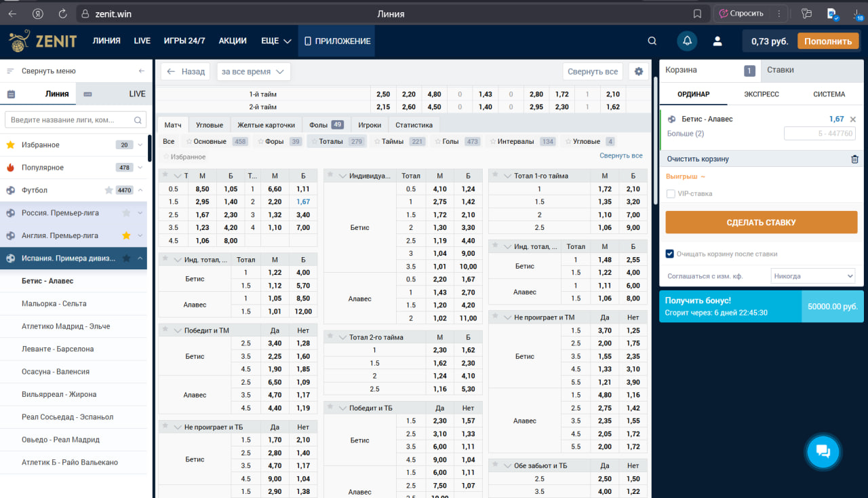Click the orange Пополнить button
This screenshot has height=498, width=868.
(828, 41)
